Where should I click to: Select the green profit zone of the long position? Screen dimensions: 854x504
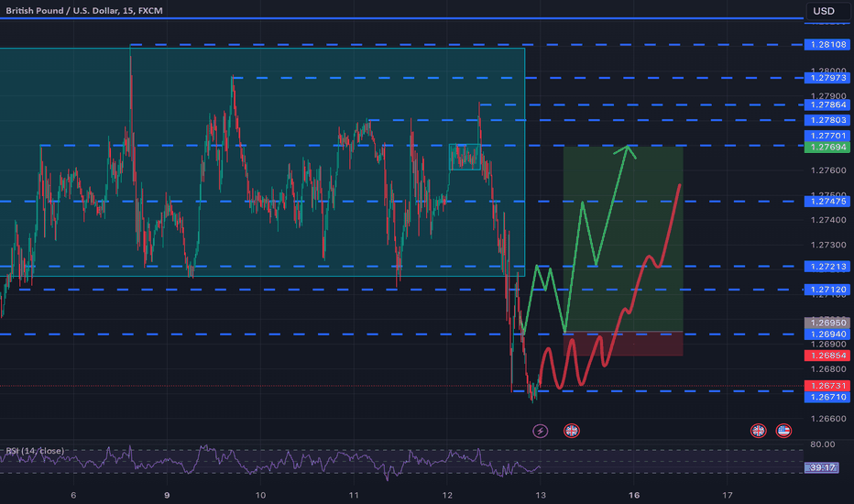coord(623,238)
